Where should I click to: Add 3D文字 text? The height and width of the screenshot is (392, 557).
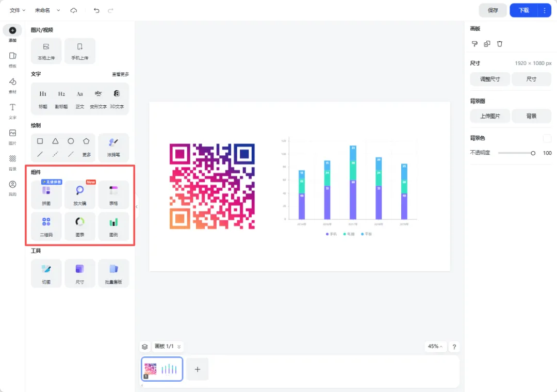pyautogui.click(x=117, y=99)
